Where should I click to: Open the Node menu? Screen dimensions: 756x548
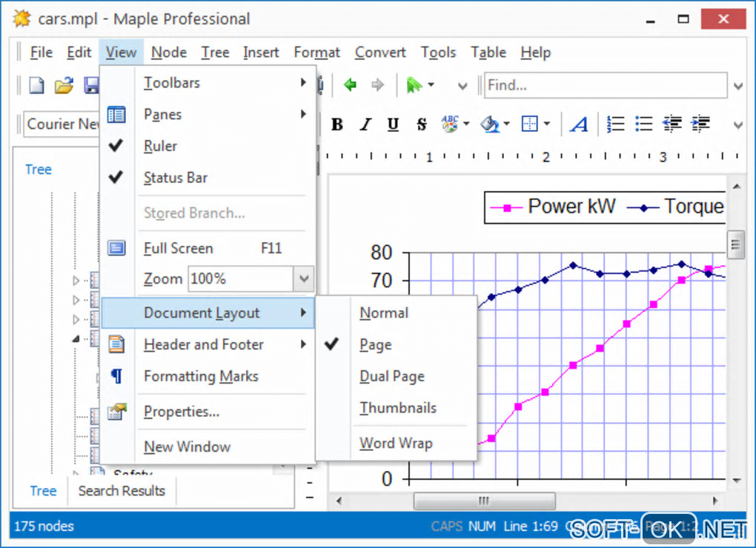(169, 52)
